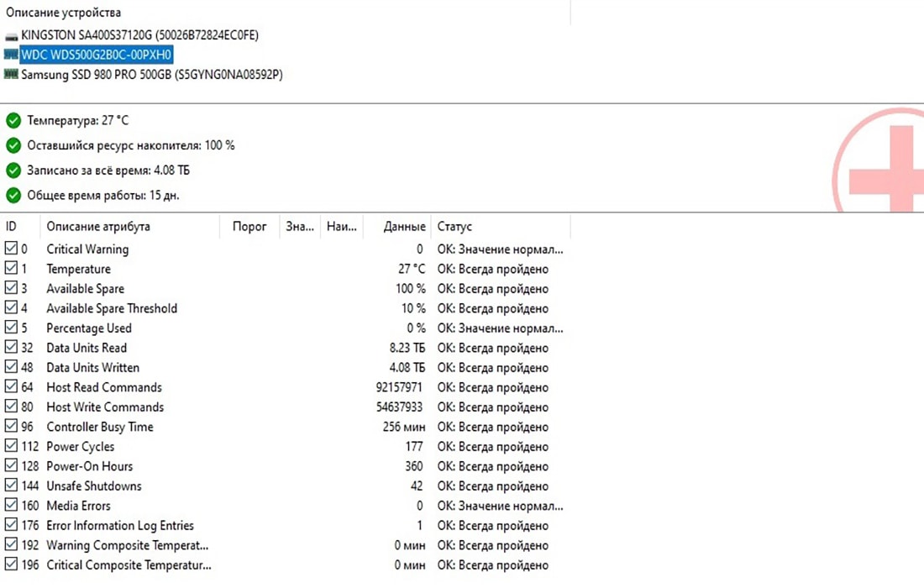924x588 pixels.
Task: Select the KINGSTON SA400S37120G device
Action: tap(139, 35)
